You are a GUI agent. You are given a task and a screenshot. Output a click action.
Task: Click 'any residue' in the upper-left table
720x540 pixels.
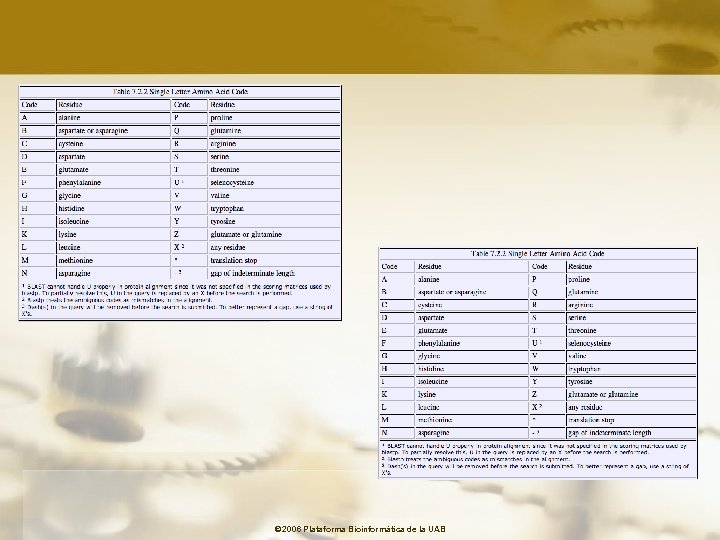coord(228,247)
